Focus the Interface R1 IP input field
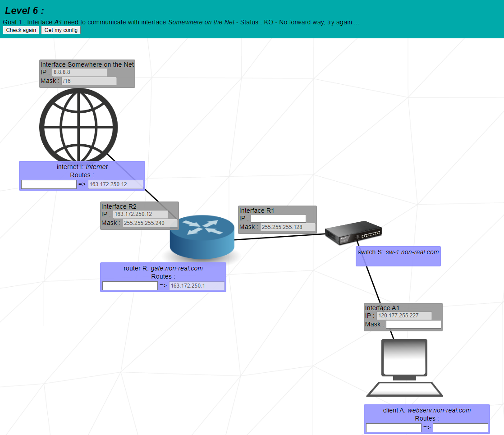The width and height of the screenshot is (504, 435). (x=278, y=218)
